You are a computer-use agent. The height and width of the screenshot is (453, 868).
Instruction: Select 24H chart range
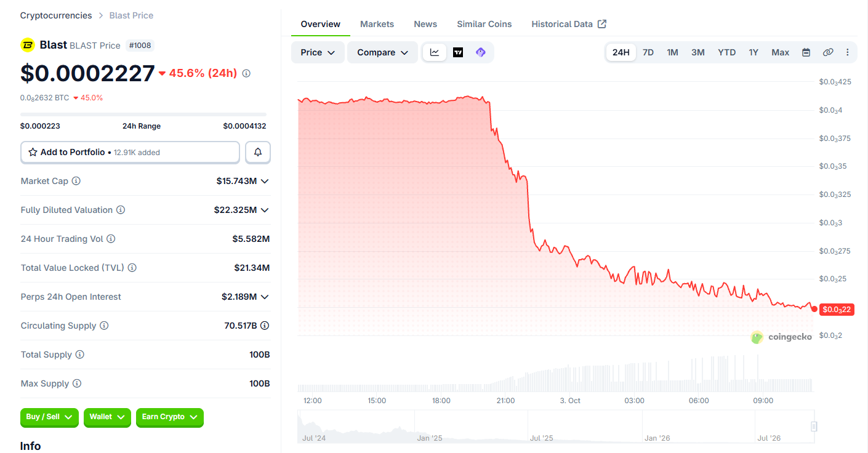(x=621, y=52)
